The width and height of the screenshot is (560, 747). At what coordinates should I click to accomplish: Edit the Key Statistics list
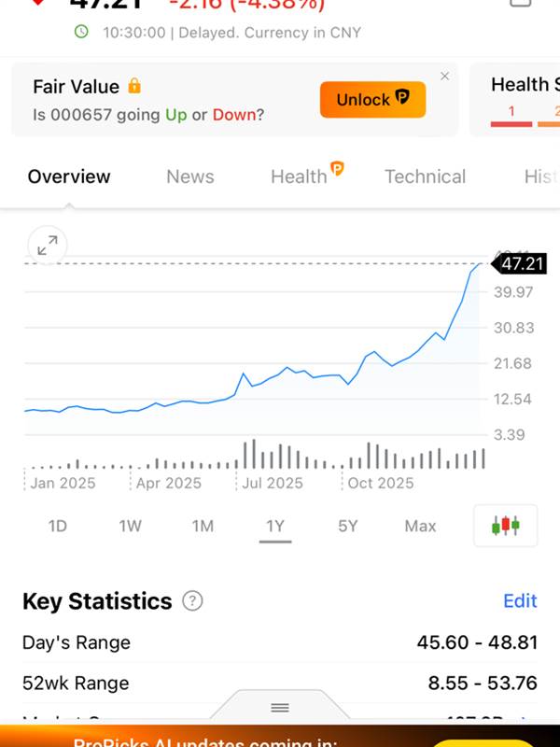coord(520,601)
